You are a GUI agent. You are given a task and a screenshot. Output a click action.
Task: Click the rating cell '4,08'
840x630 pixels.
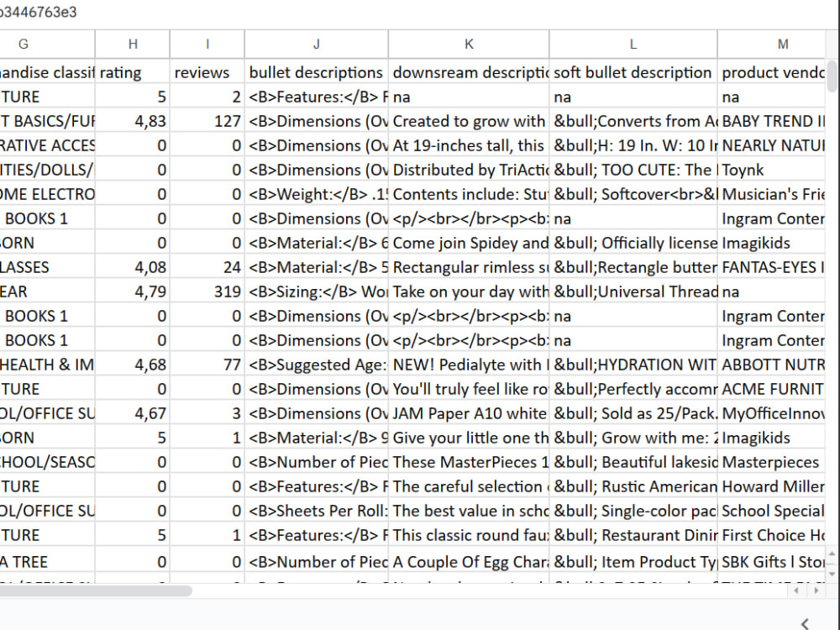133,267
